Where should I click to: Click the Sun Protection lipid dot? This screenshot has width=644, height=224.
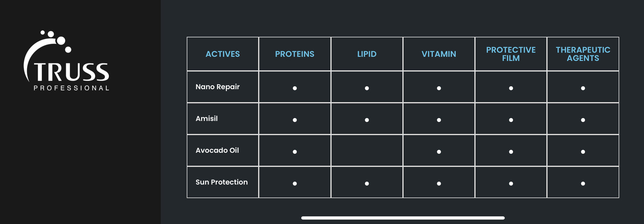367,183
